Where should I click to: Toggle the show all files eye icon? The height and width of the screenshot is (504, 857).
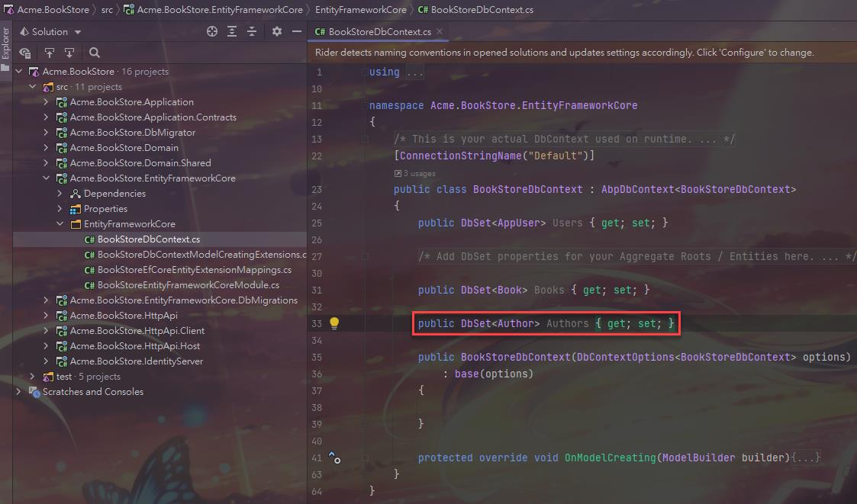pos(25,53)
